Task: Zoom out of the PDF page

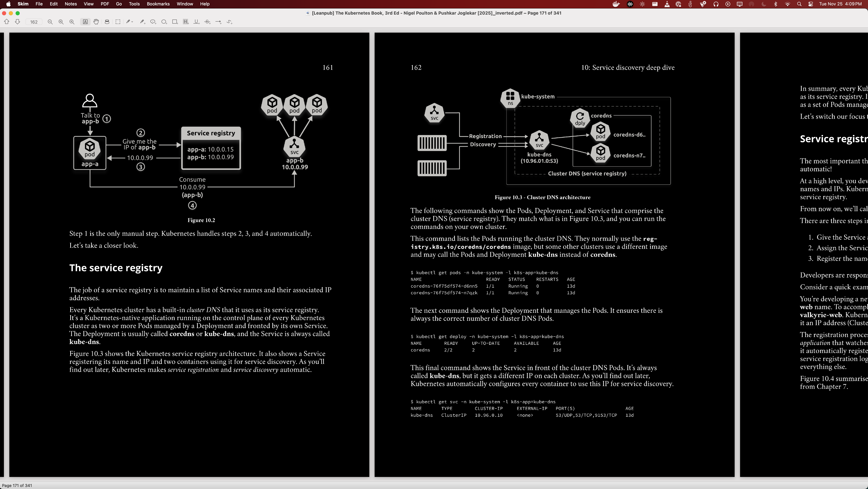Action: [x=50, y=22]
